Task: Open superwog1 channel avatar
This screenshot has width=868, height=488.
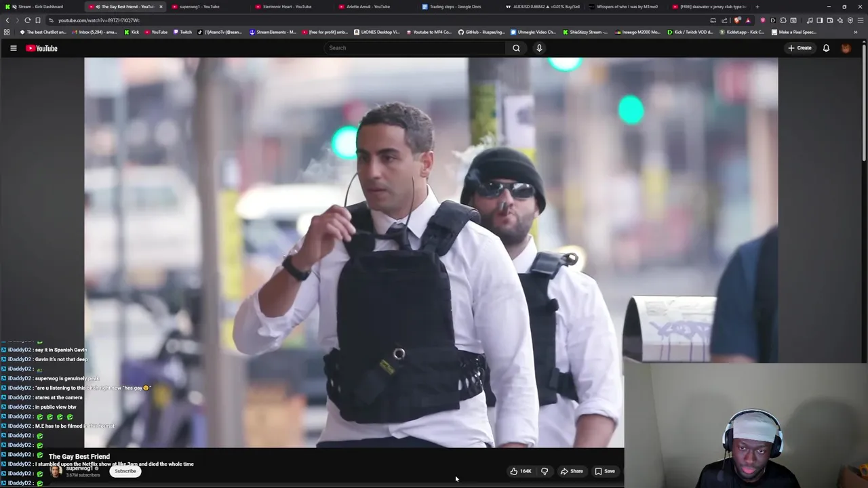Action: 56,471
